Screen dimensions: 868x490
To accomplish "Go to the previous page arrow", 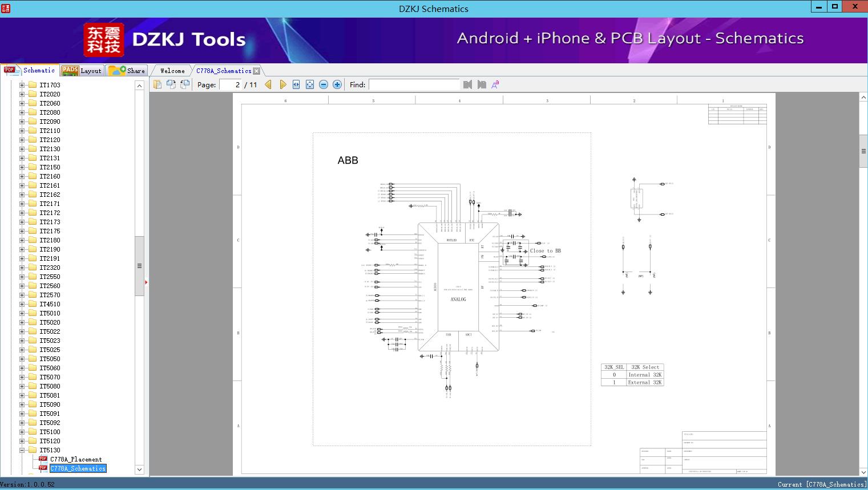I will point(268,84).
